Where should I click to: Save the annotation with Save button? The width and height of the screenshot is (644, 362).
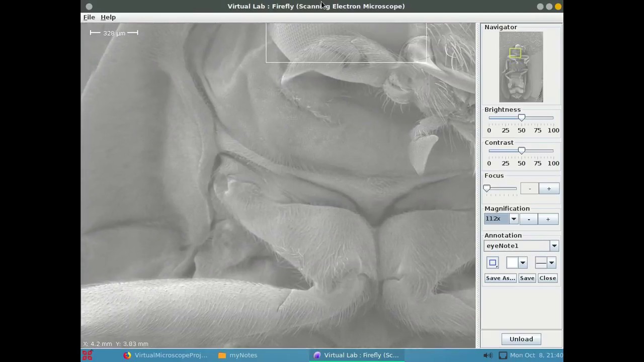click(x=527, y=278)
